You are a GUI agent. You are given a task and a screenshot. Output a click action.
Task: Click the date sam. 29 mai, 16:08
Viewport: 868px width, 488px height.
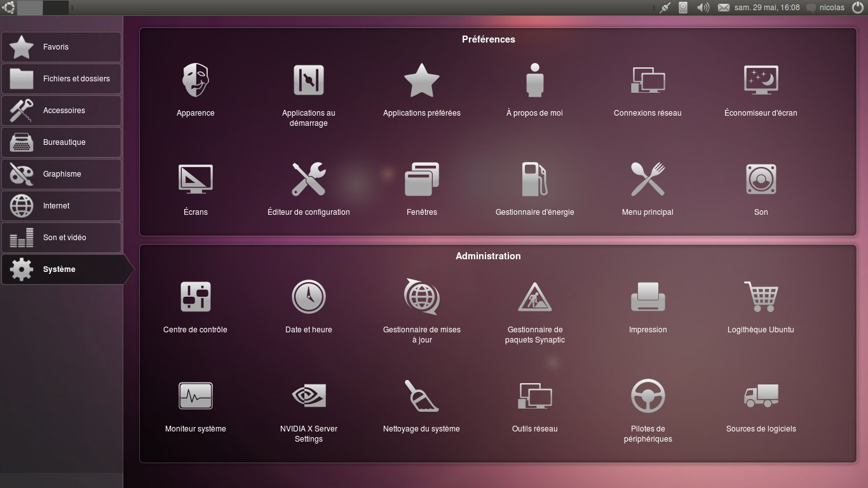coord(767,8)
